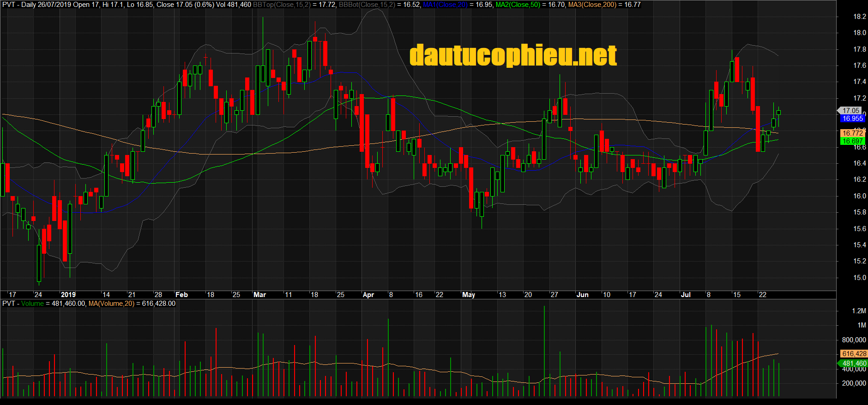Click the MA(Volume,20) legend label
868x405 pixels.
click(x=111, y=304)
